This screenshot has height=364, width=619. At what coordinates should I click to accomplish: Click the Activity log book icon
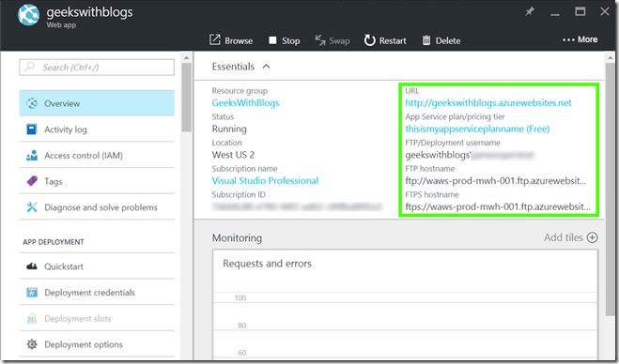[32, 129]
